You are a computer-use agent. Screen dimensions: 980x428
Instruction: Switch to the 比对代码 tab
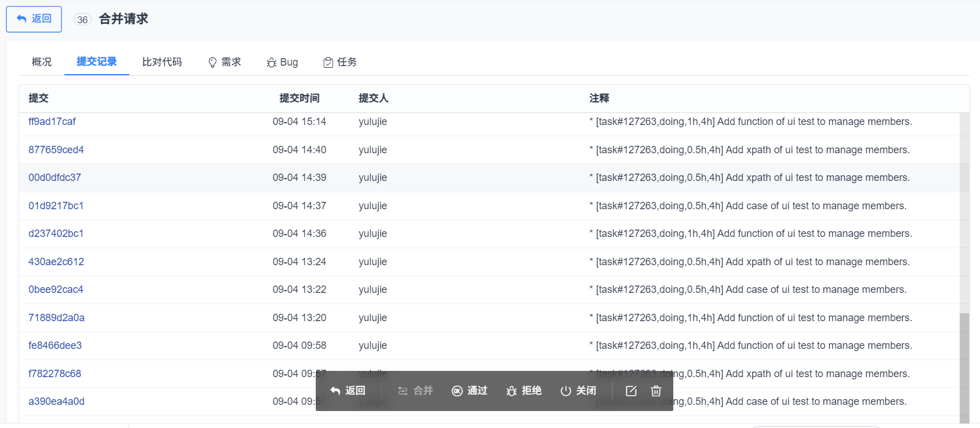click(x=162, y=62)
